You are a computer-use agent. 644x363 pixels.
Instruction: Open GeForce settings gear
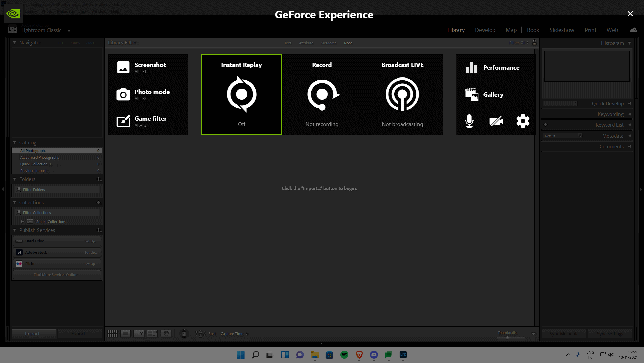tap(523, 121)
